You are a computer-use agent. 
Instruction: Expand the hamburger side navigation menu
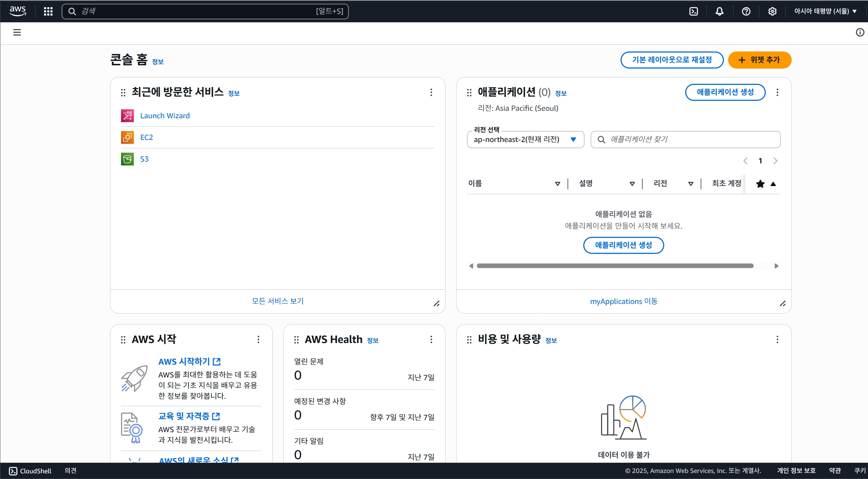(x=17, y=33)
